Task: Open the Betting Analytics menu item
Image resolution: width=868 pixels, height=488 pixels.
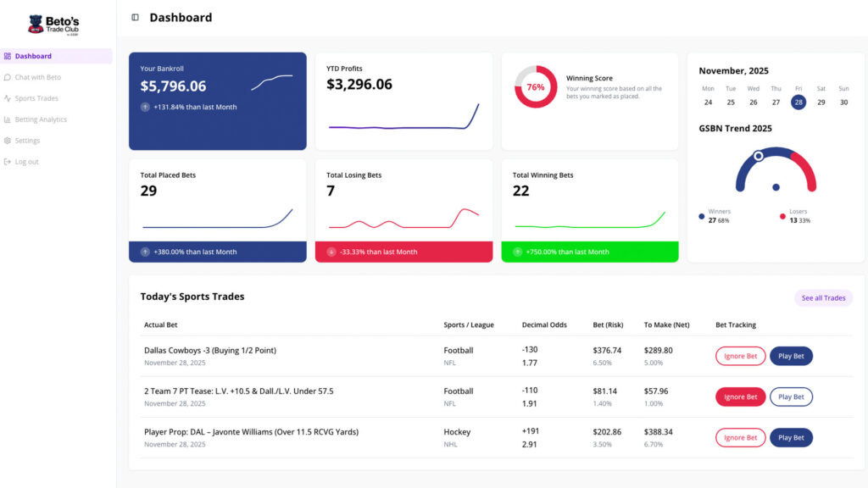Action: click(41, 119)
